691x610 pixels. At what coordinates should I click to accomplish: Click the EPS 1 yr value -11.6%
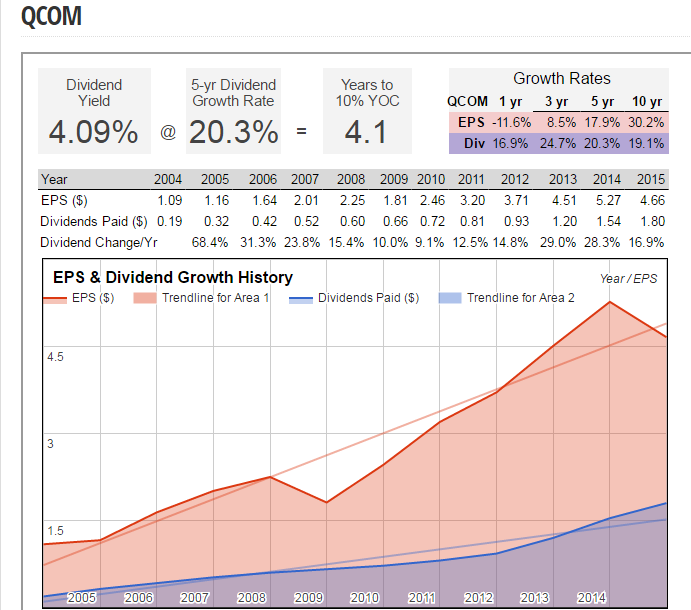511,122
